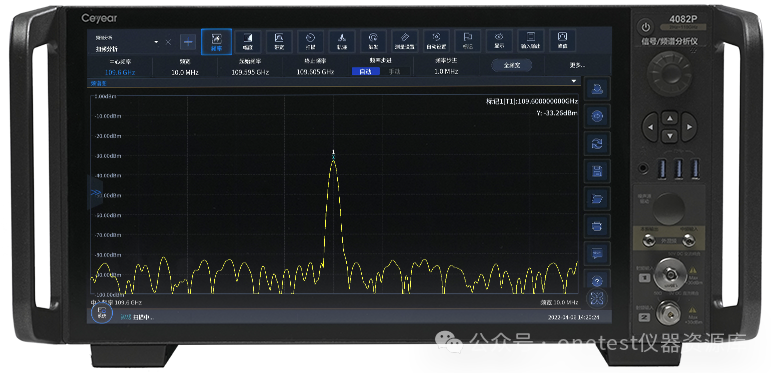Click the target-circle icon in right sidebar
771x373 pixels.
(598, 116)
